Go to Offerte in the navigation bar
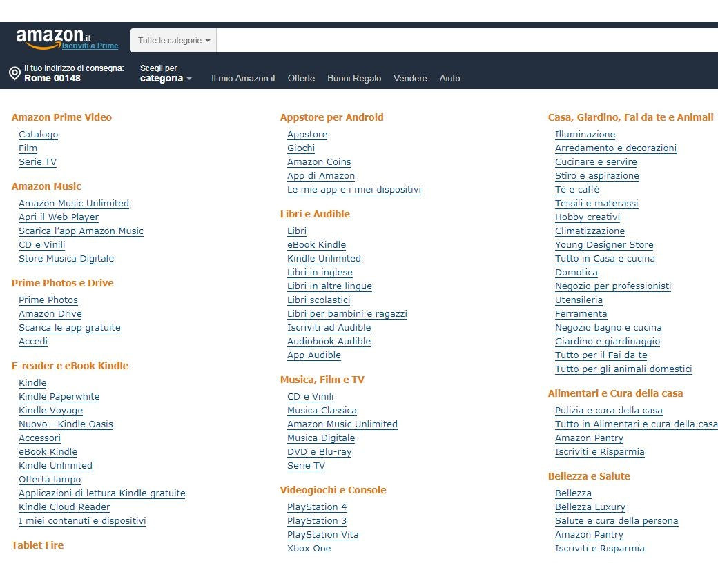This screenshot has width=718, height=588. [x=301, y=78]
